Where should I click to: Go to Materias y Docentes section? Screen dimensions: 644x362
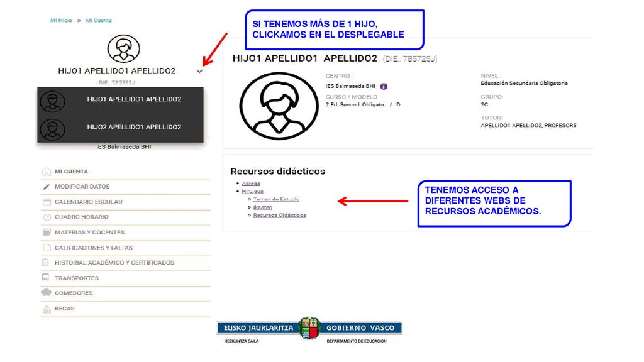[x=89, y=233]
